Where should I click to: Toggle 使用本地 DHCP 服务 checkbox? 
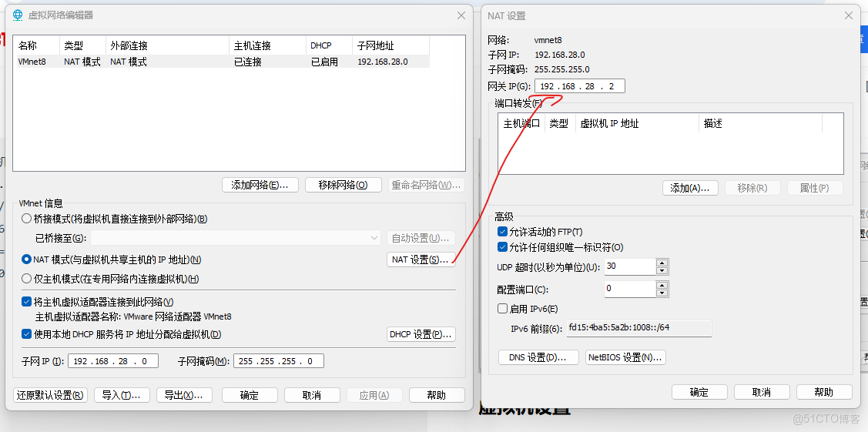26,334
